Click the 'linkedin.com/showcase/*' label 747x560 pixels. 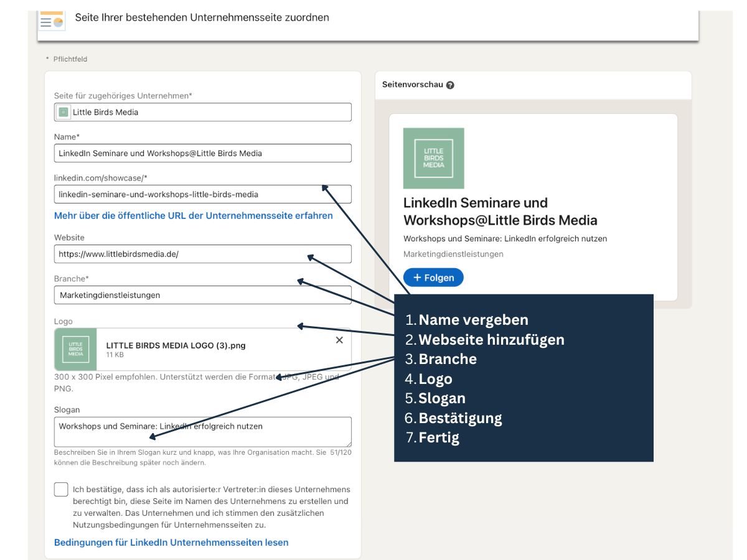101,178
